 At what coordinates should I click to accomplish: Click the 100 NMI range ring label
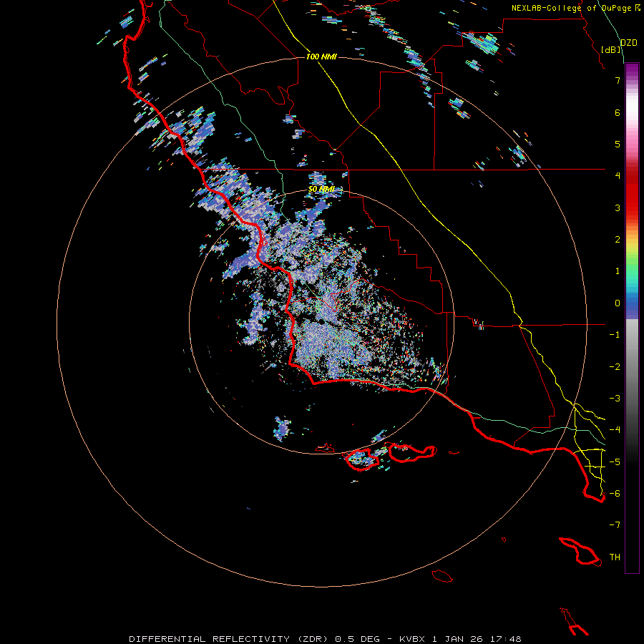click(x=321, y=57)
